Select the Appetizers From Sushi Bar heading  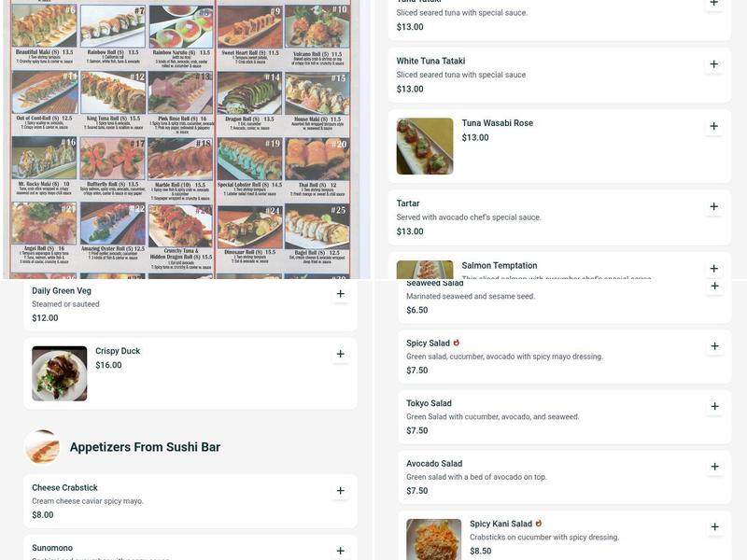(145, 447)
